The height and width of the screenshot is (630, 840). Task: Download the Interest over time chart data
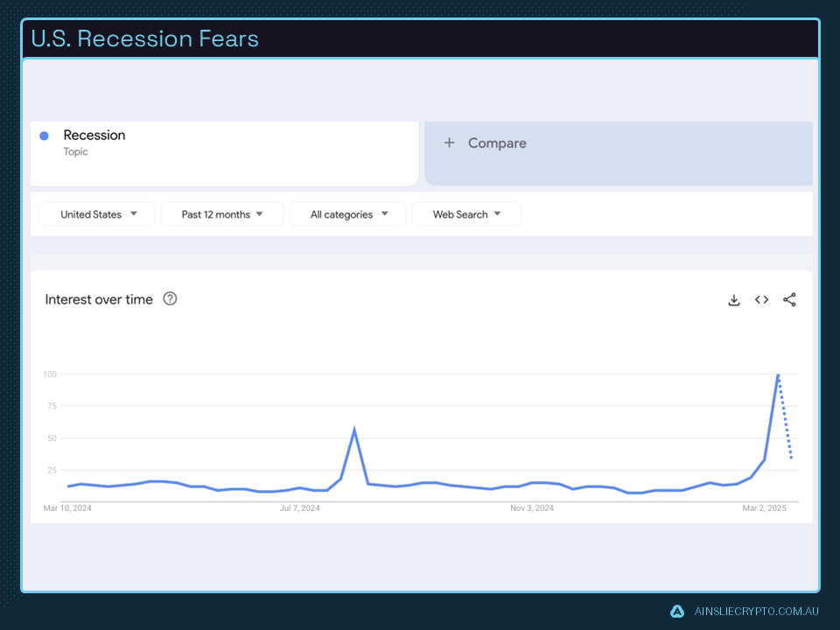[734, 299]
